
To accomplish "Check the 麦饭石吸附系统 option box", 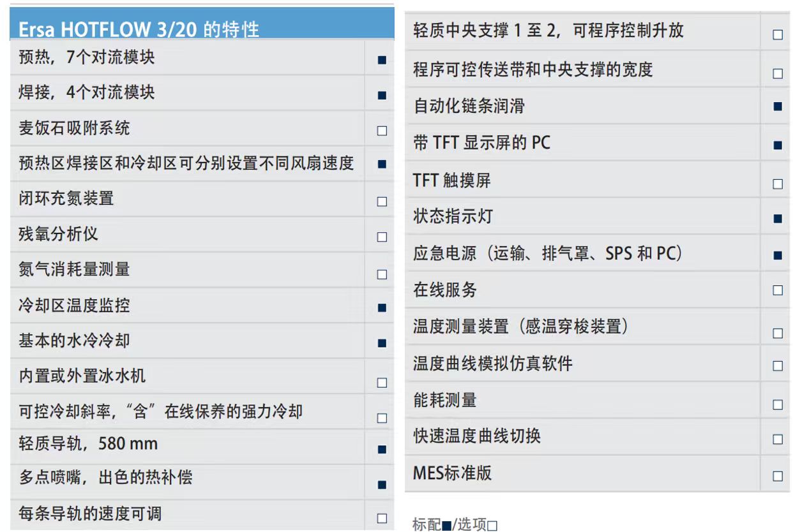I will [x=382, y=131].
